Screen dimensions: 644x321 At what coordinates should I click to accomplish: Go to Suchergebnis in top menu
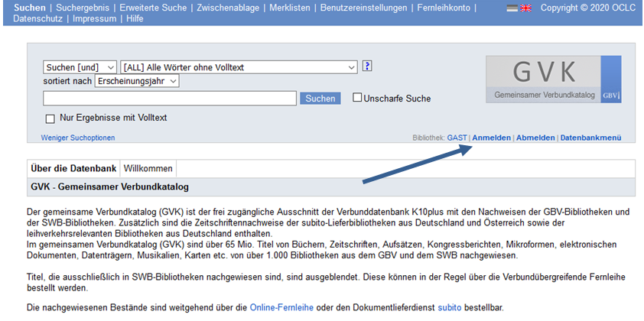83,8
